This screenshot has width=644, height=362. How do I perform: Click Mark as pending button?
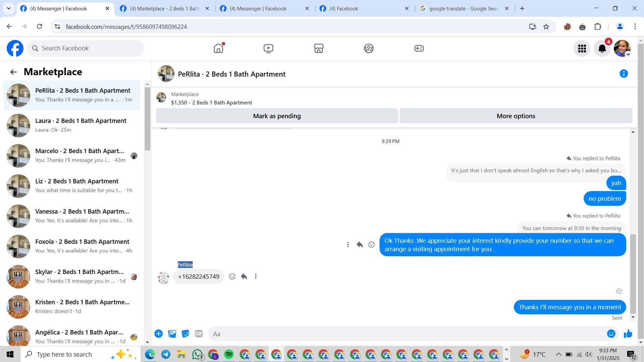(277, 116)
